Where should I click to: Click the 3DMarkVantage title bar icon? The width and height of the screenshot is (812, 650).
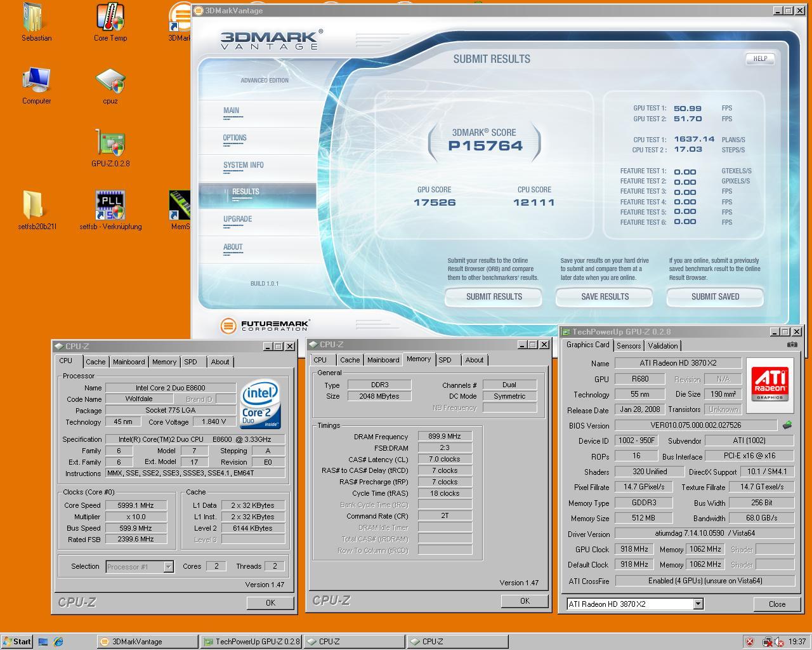199,11
